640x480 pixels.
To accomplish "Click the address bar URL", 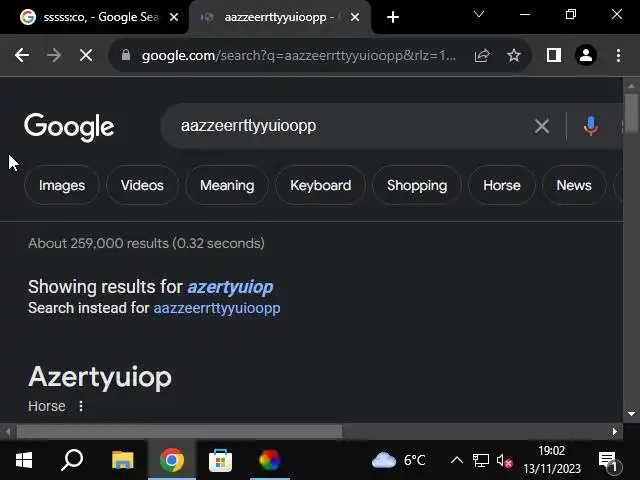I will pyautogui.click(x=298, y=55).
